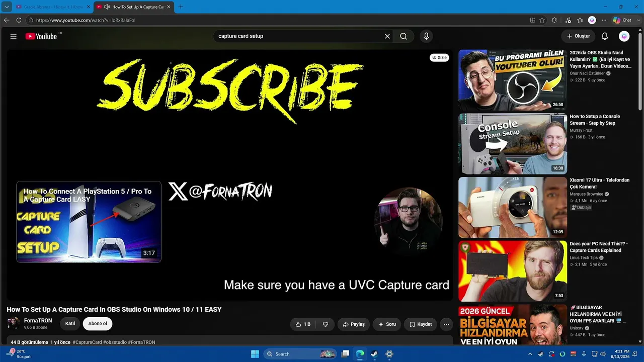The image size is (644, 362).
Task: Click the #CaptureCard hashtag
Action: point(87,342)
